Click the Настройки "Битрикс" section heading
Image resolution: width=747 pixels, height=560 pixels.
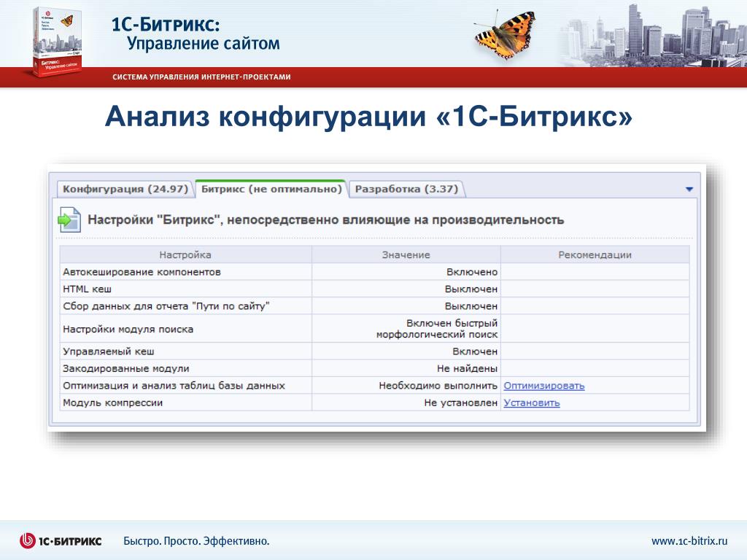click(x=326, y=220)
